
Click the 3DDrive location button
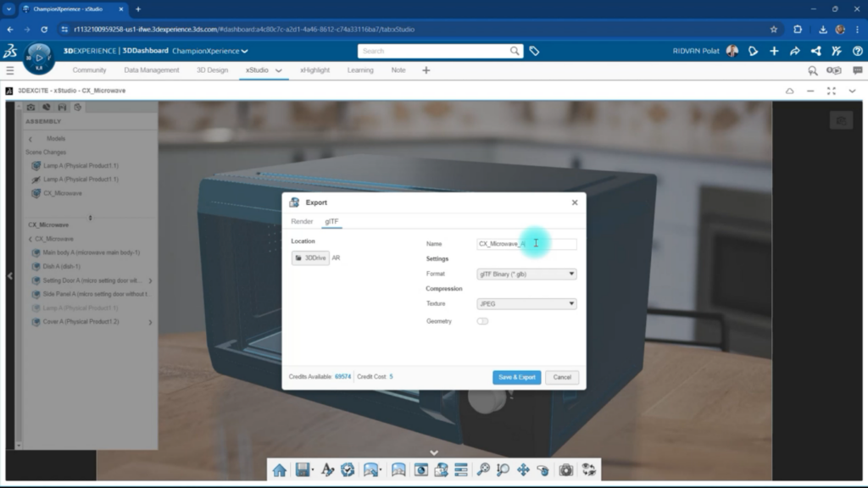pos(310,258)
